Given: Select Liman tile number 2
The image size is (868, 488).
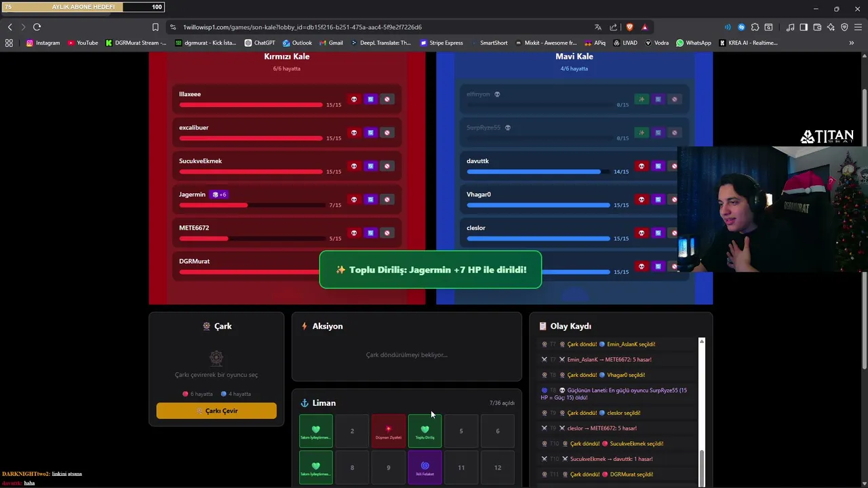Looking at the screenshot, I should coord(352,431).
